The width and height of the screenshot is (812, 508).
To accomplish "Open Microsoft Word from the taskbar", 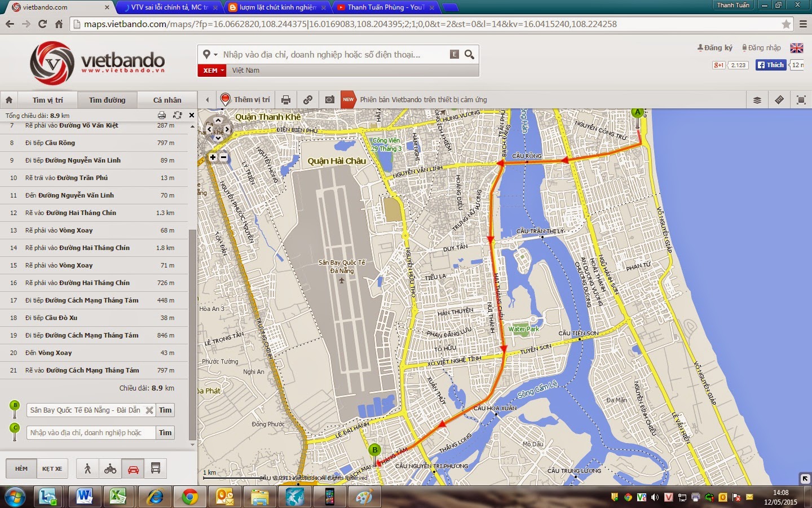I will point(84,497).
